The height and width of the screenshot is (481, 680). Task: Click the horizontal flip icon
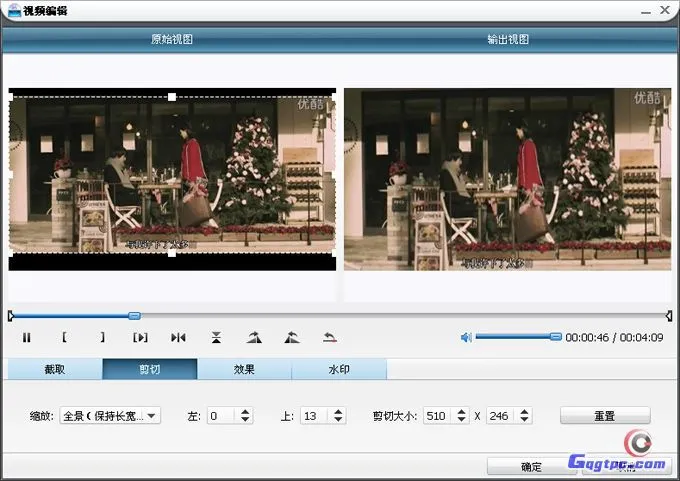point(178,338)
